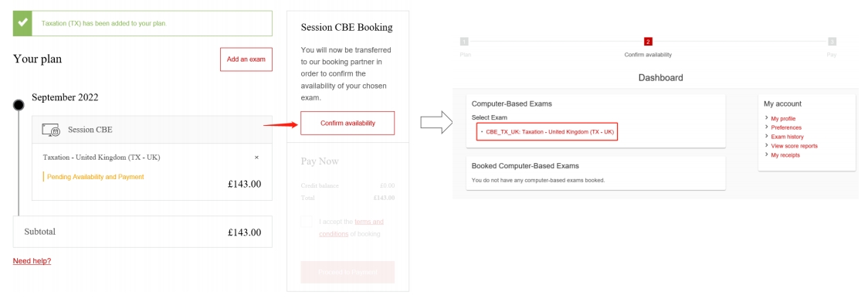Click the Proceed to Payment button
Screen dimensions: 868x302
tap(348, 272)
